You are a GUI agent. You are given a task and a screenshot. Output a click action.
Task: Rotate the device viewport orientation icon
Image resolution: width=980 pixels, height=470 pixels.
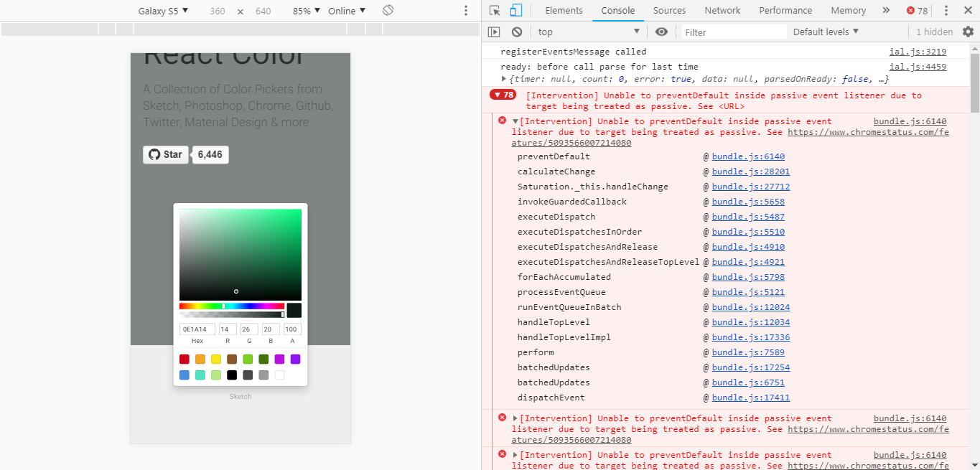point(387,10)
